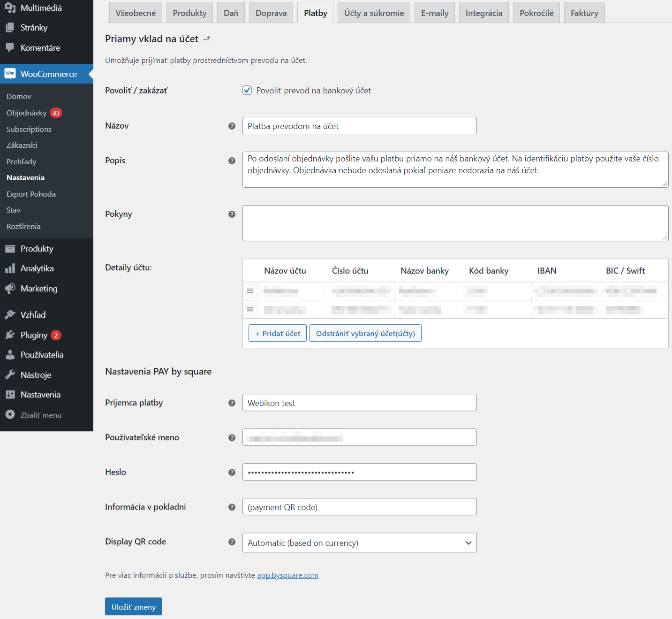
Task: Click help icon beside Používateľské meno
Action: (232, 437)
